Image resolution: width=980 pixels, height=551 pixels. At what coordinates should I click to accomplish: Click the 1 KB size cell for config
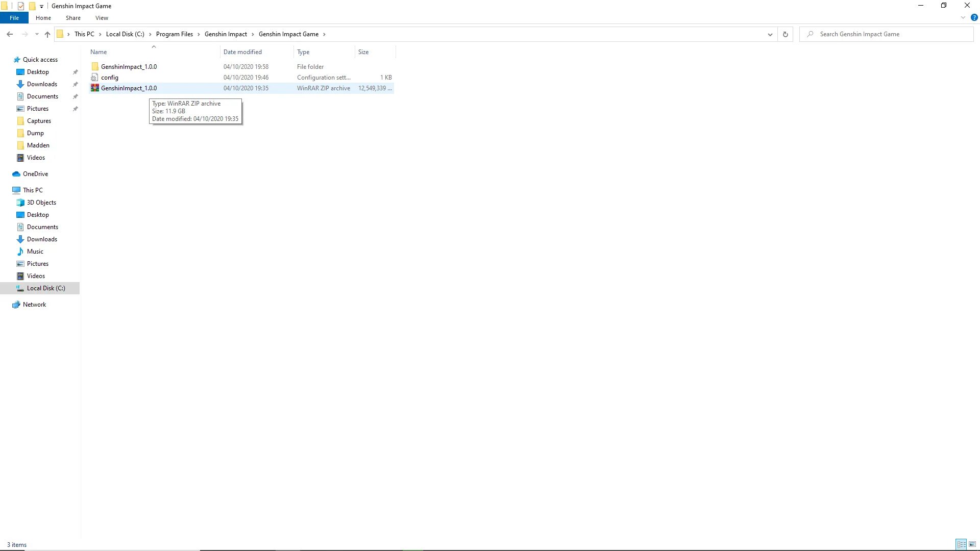click(x=386, y=78)
